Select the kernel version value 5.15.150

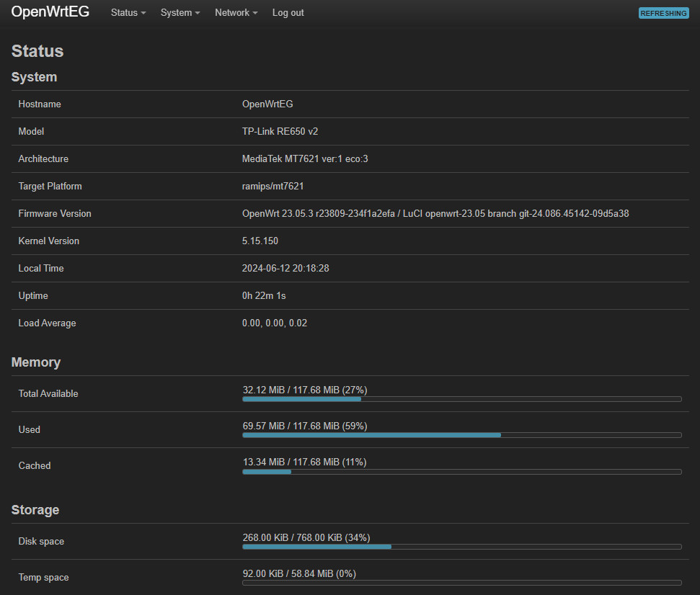click(x=260, y=241)
